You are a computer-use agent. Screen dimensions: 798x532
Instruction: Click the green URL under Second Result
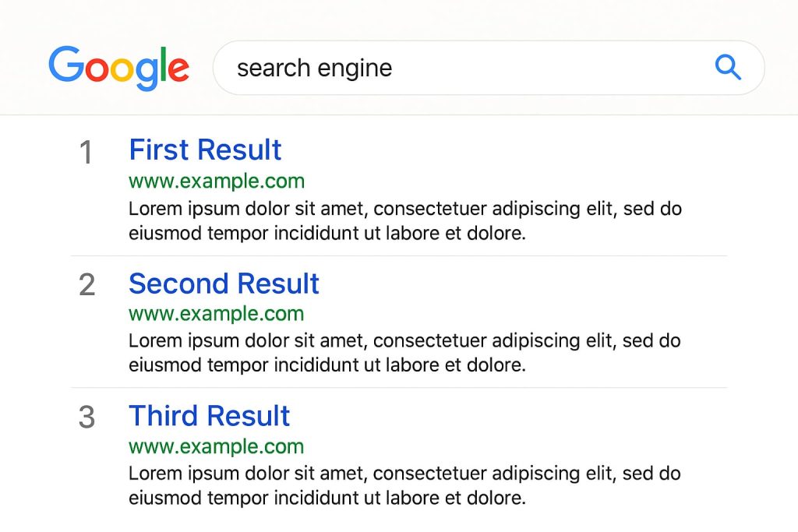(x=217, y=314)
